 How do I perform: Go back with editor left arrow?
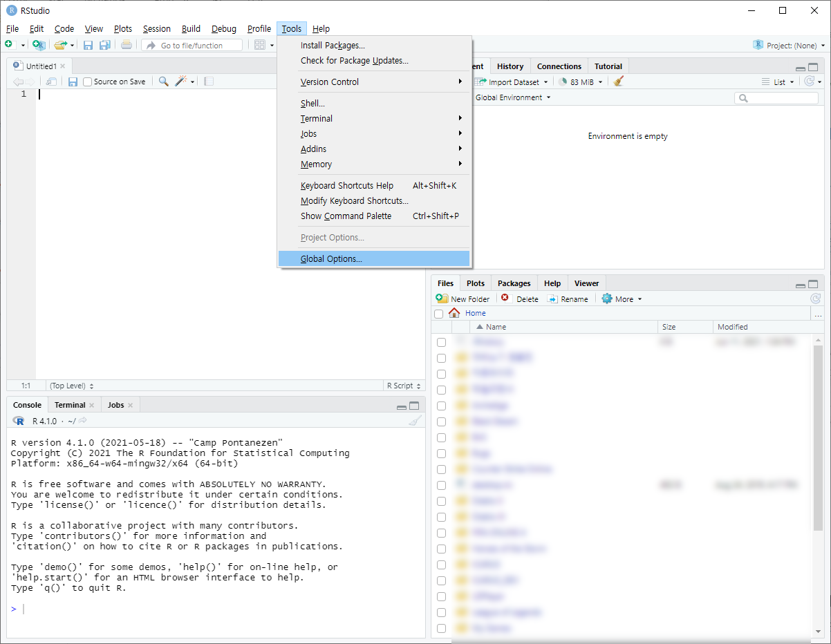[x=18, y=82]
